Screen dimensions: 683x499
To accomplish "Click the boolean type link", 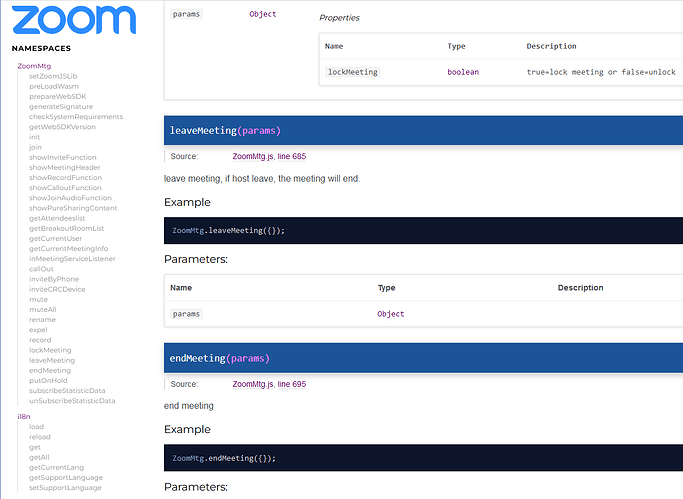I will coord(463,72).
